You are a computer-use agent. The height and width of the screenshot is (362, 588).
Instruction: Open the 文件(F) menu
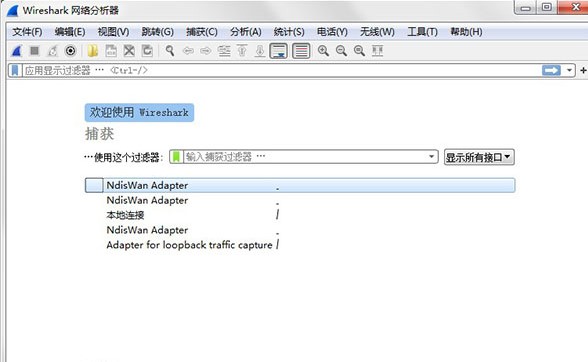pyautogui.click(x=27, y=32)
